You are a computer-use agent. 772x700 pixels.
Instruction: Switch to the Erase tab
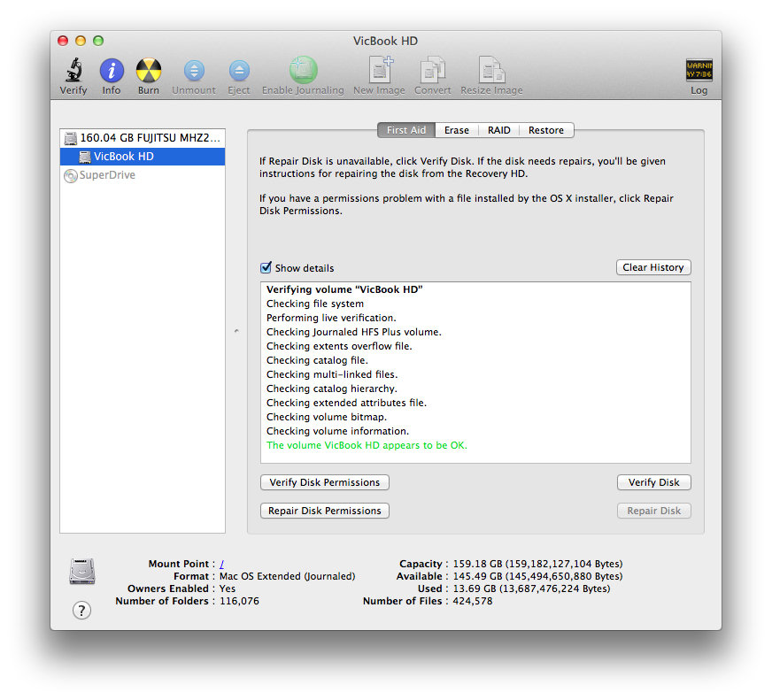(x=457, y=130)
